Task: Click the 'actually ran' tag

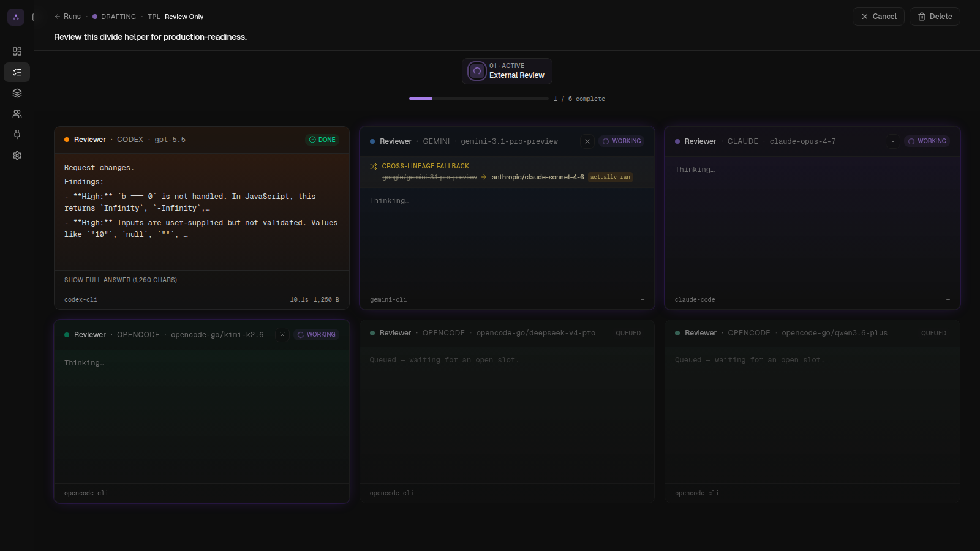Action: click(x=610, y=177)
